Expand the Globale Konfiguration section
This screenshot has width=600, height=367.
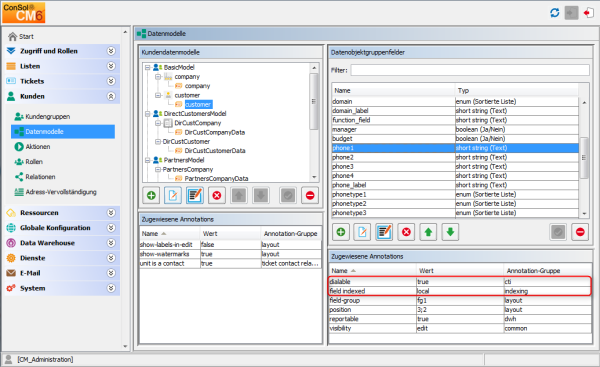(x=111, y=228)
